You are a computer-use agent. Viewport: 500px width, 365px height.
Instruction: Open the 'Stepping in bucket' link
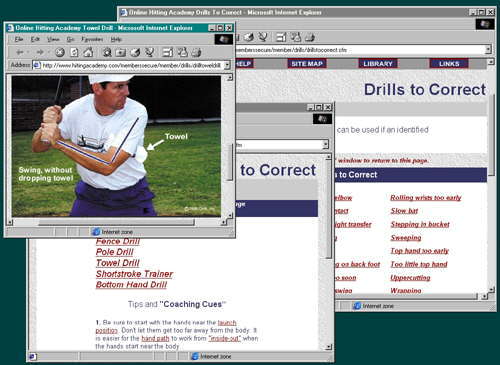pyautogui.click(x=420, y=224)
